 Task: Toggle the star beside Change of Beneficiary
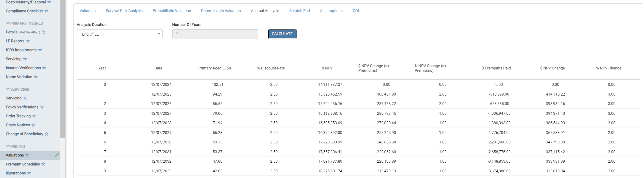coord(47,134)
